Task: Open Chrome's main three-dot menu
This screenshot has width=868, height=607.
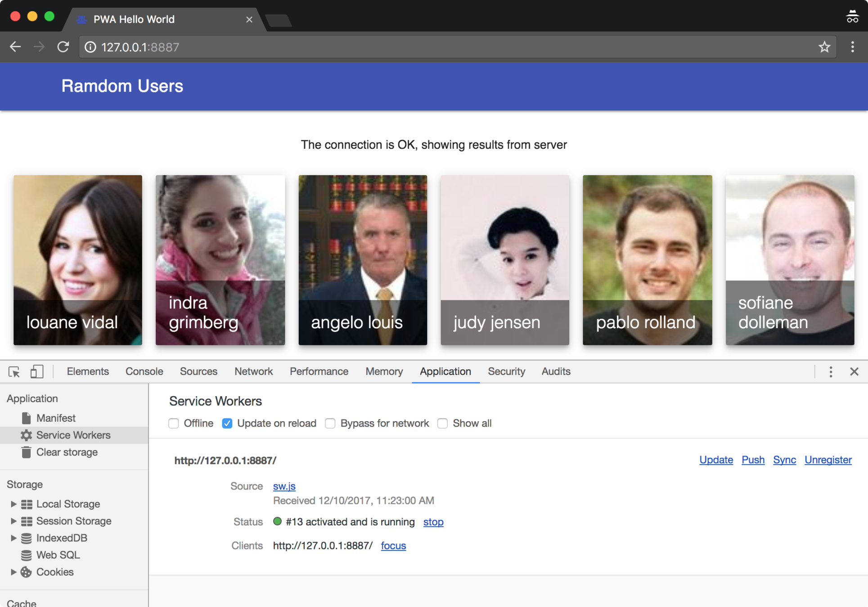Action: click(852, 47)
